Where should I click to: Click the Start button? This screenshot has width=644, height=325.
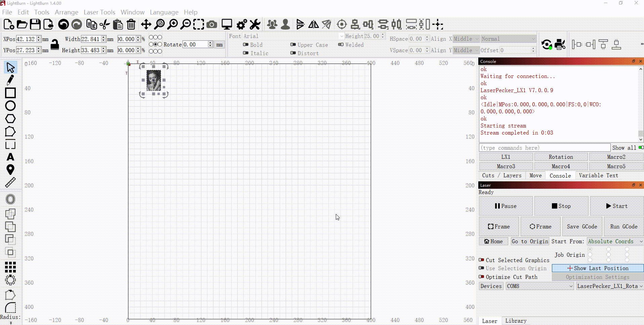(x=617, y=206)
